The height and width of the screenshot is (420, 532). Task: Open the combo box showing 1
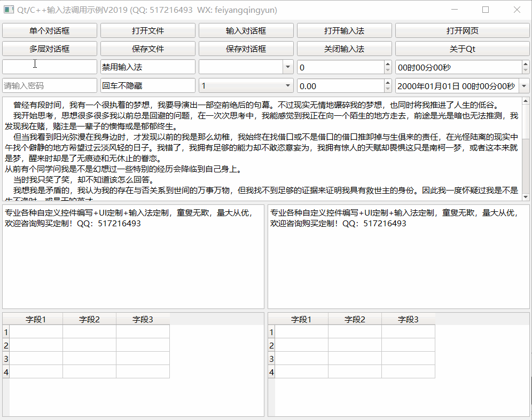coord(246,86)
